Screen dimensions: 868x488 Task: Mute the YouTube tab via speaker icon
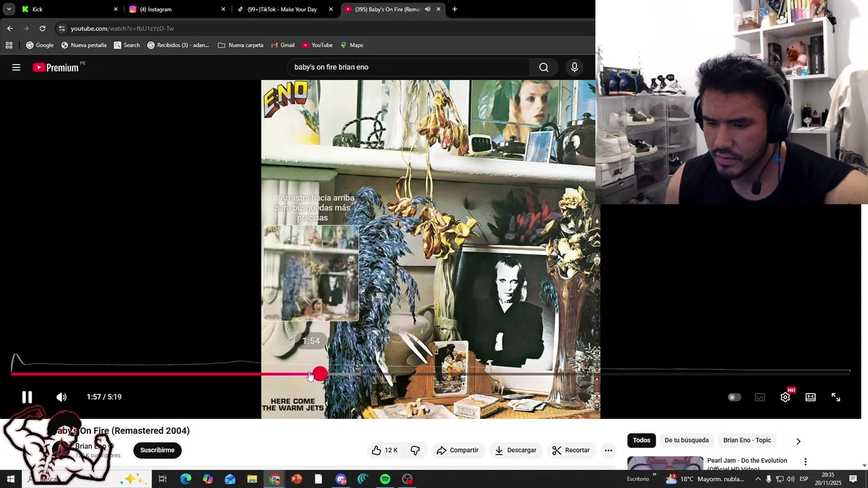(x=427, y=9)
